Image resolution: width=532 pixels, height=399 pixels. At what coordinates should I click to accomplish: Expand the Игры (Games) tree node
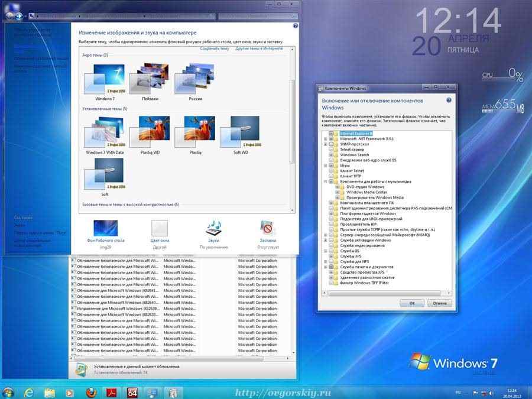pyautogui.click(x=325, y=166)
